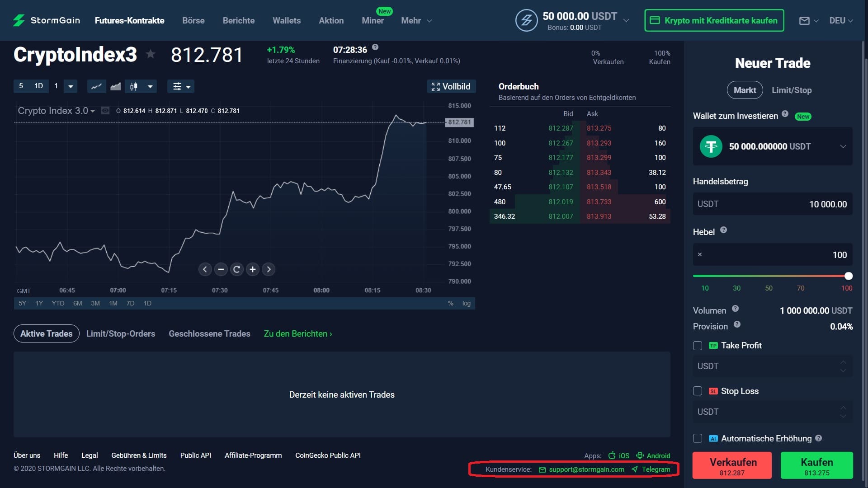Open the DEU language dropdown
The image size is (868, 488).
(841, 21)
